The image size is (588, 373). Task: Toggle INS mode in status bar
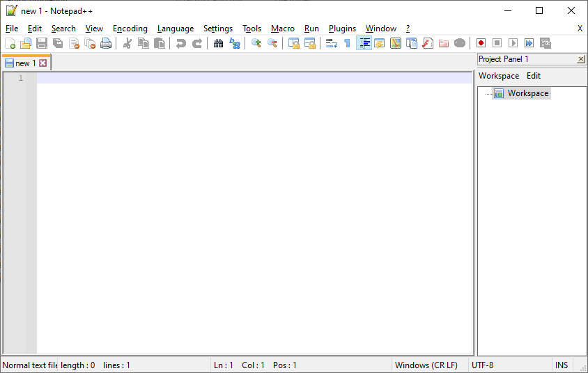click(x=562, y=365)
